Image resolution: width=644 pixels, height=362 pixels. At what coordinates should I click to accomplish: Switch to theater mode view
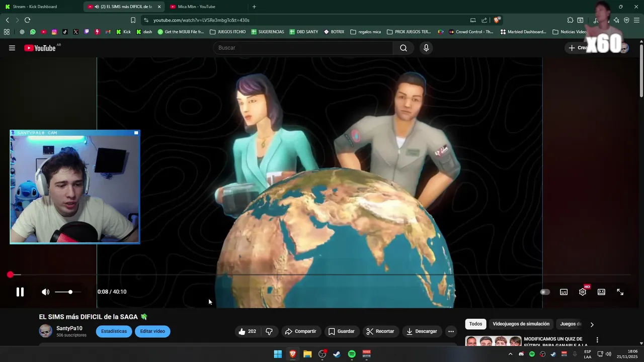tap(601, 292)
